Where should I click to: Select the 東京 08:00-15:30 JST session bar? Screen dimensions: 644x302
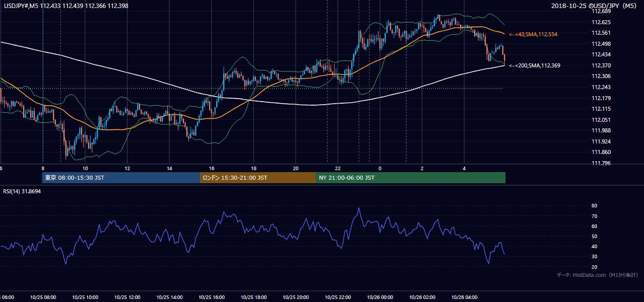[121, 178]
